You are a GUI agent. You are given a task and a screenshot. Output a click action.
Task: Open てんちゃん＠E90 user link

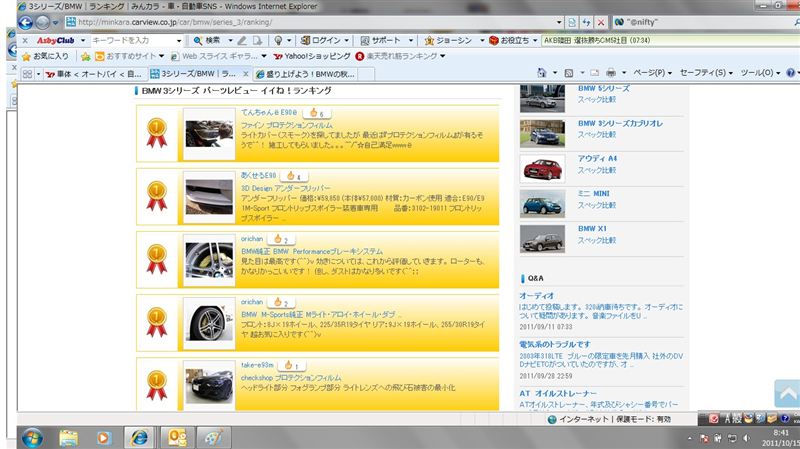(268, 112)
